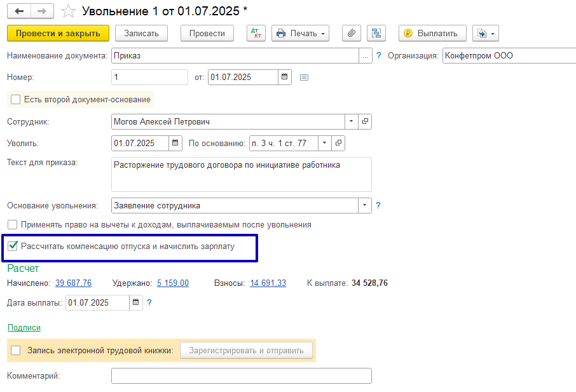Add document to favorites with star icon

click(69, 11)
